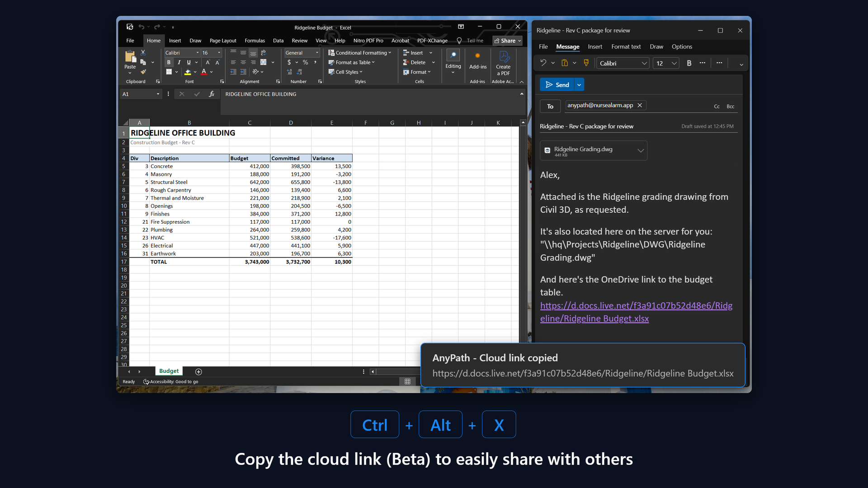Click the Paste icon in the email toolbar

[565, 63]
